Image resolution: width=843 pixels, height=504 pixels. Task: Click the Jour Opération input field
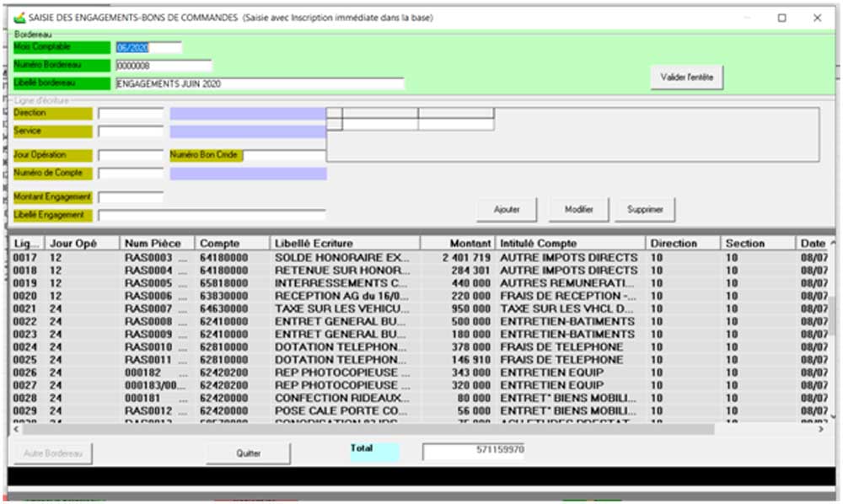tap(131, 156)
